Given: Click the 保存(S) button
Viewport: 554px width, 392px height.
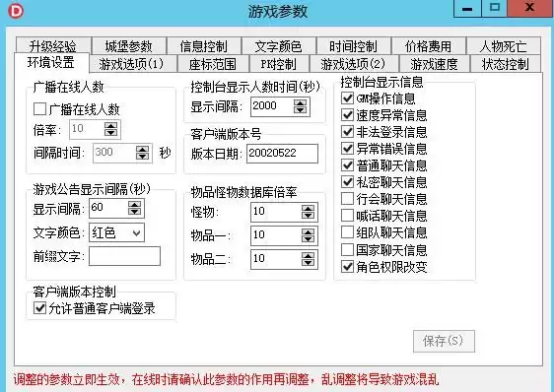Looking at the screenshot, I should pyautogui.click(x=444, y=341).
